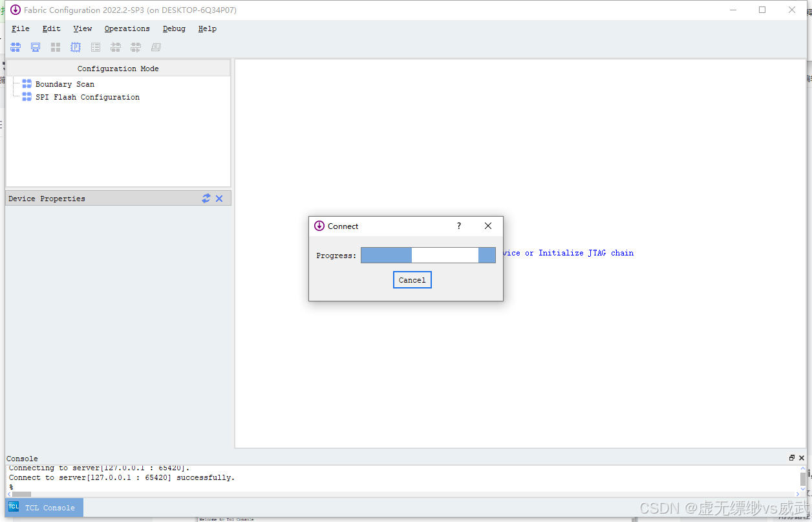This screenshot has height=522, width=812.
Task: Click the Device Properties panel title
Action: 47,199
